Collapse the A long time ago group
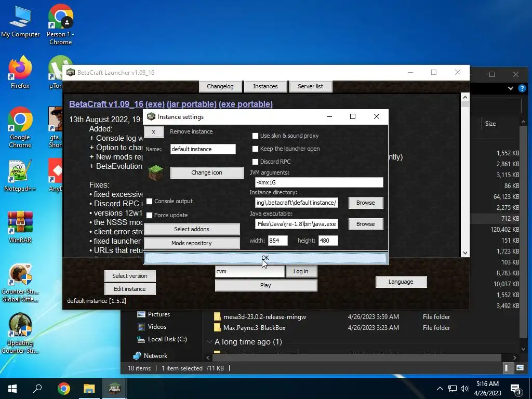Screen dimensions: 532x399 [x=209, y=342]
